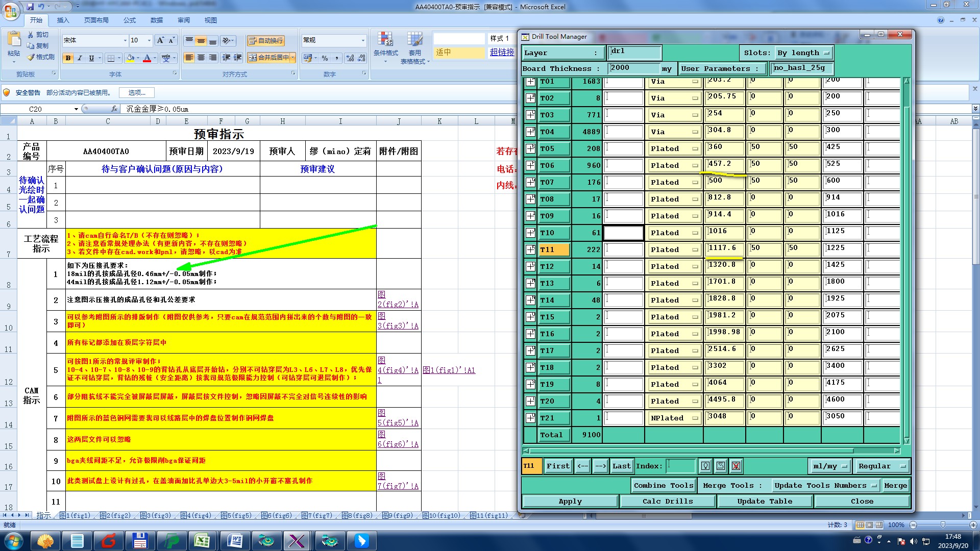Click the Cut scissors icon

[x=31, y=35]
